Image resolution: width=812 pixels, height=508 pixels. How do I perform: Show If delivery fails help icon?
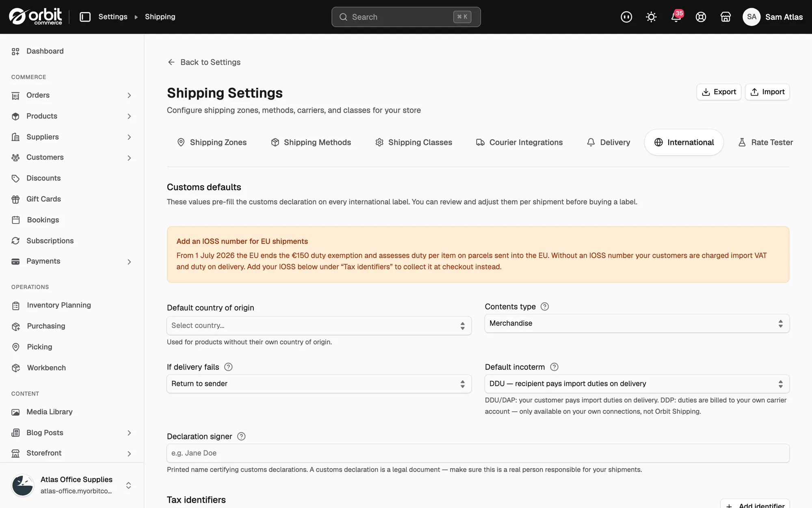(x=229, y=367)
